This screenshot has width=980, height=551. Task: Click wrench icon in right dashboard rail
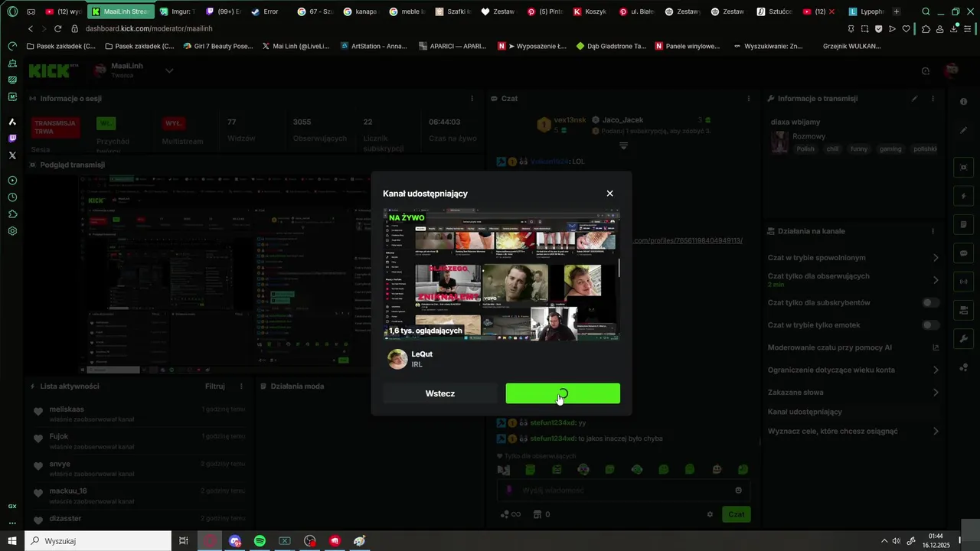[x=963, y=338]
